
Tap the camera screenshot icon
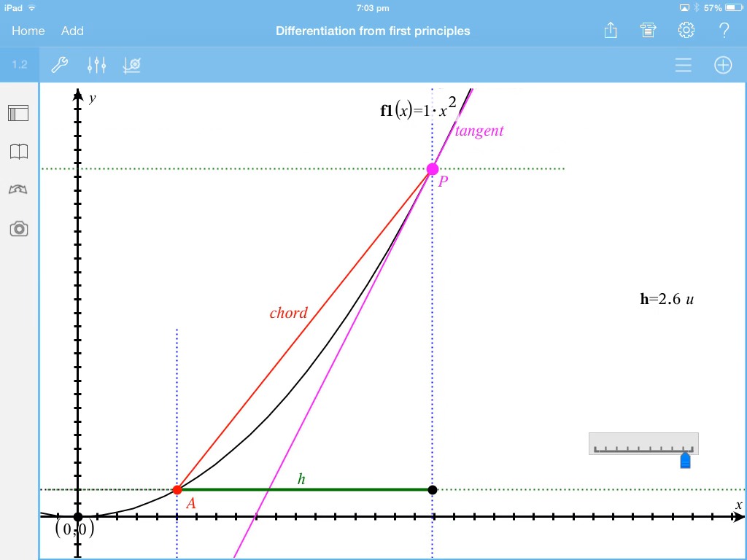point(18,229)
